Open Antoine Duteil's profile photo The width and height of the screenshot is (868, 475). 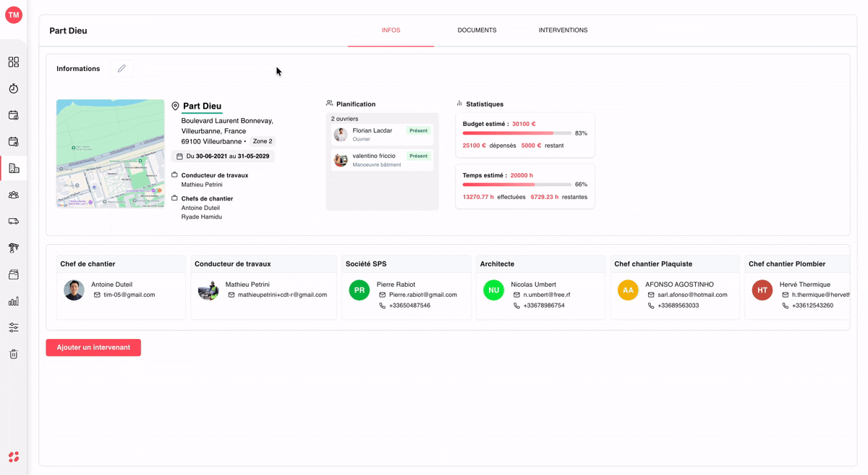click(x=74, y=290)
